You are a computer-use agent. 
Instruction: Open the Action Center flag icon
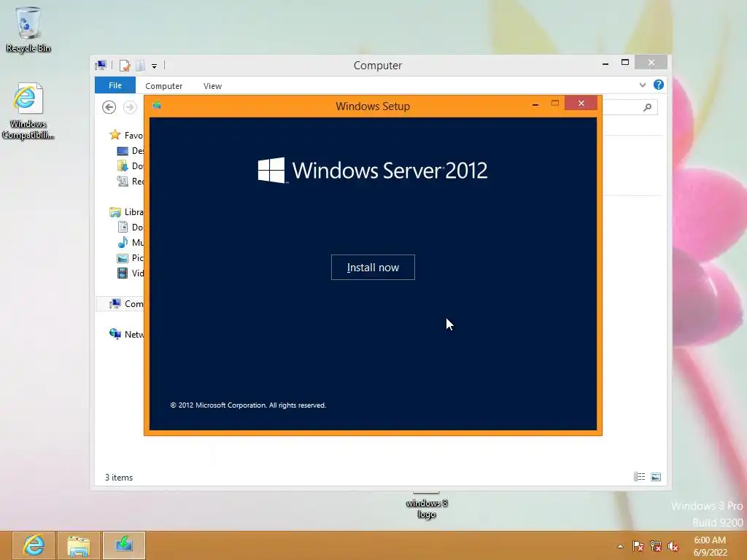(638, 546)
